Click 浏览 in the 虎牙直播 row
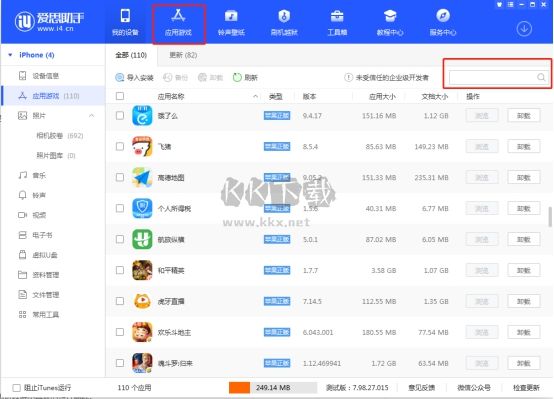 pyautogui.click(x=482, y=301)
